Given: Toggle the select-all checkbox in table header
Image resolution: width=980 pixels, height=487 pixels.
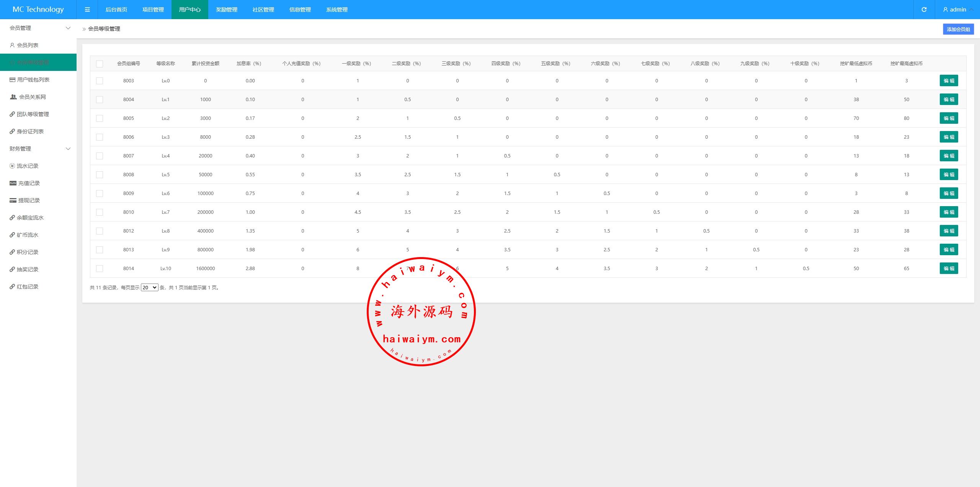Looking at the screenshot, I should pyautogui.click(x=100, y=64).
